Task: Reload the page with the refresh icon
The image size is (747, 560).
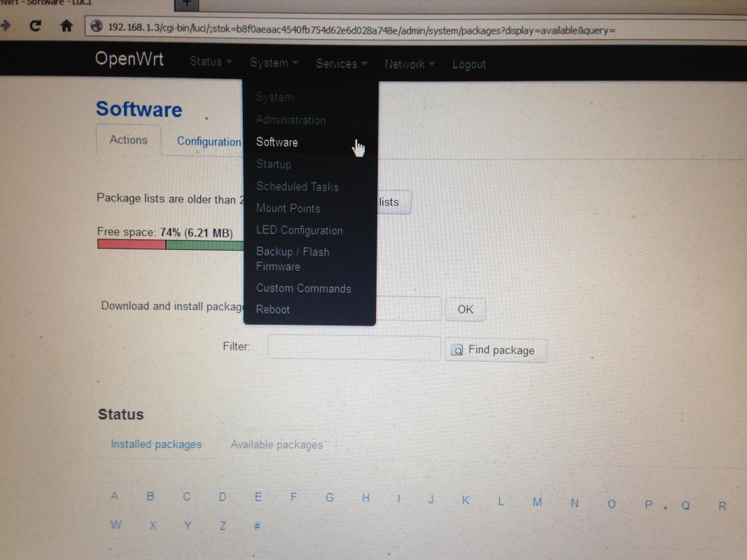Action: click(x=35, y=25)
